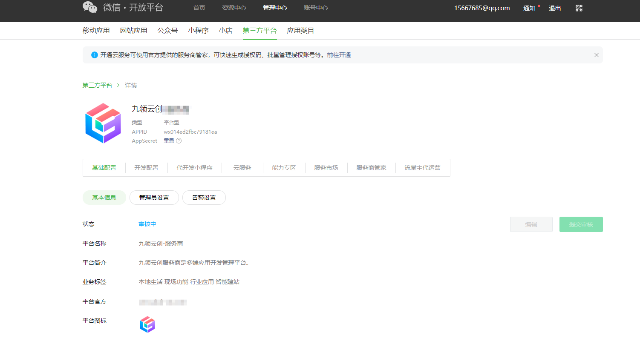Switch to 公众号 tab
This screenshot has height=364, width=640.
coord(168,31)
